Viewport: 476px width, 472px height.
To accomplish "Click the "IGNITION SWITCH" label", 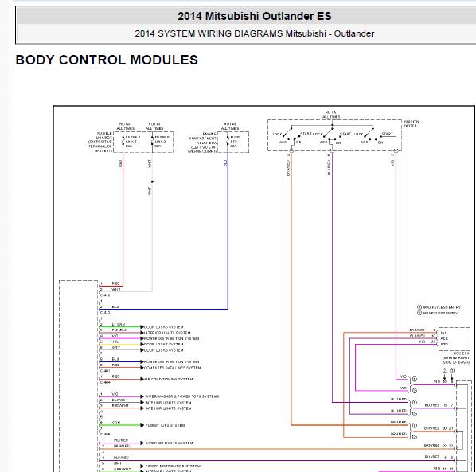I will pos(411,123).
